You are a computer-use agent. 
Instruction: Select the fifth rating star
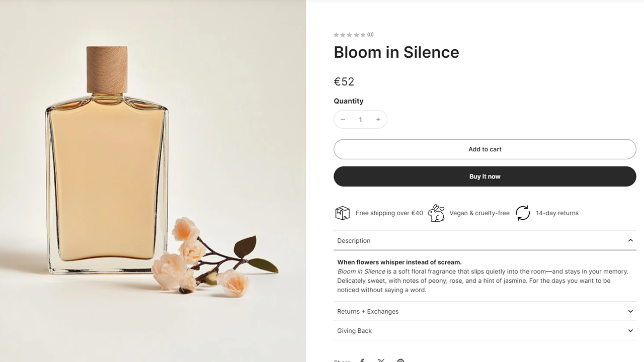(x=363, y=34)
